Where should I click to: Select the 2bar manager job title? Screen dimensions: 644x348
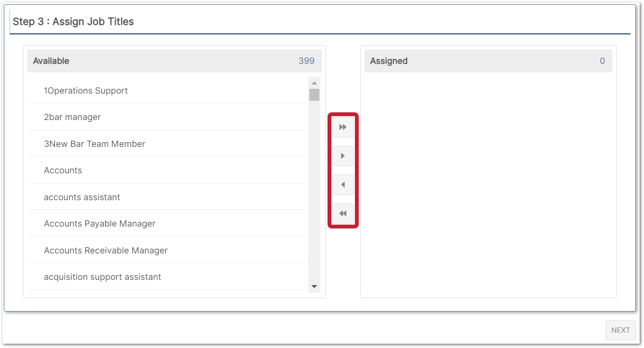pyautogui.click(x=73, y=117)
